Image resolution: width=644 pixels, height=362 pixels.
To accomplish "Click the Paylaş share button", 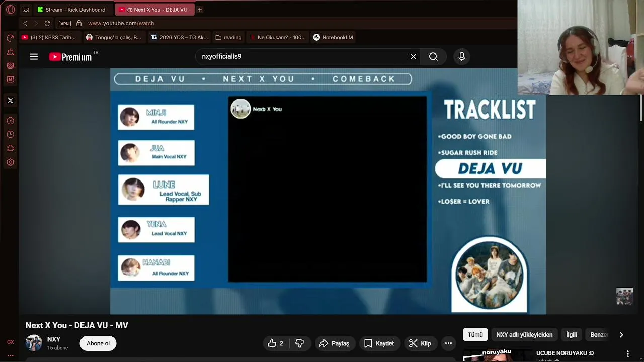I will (x=334, y=343).
